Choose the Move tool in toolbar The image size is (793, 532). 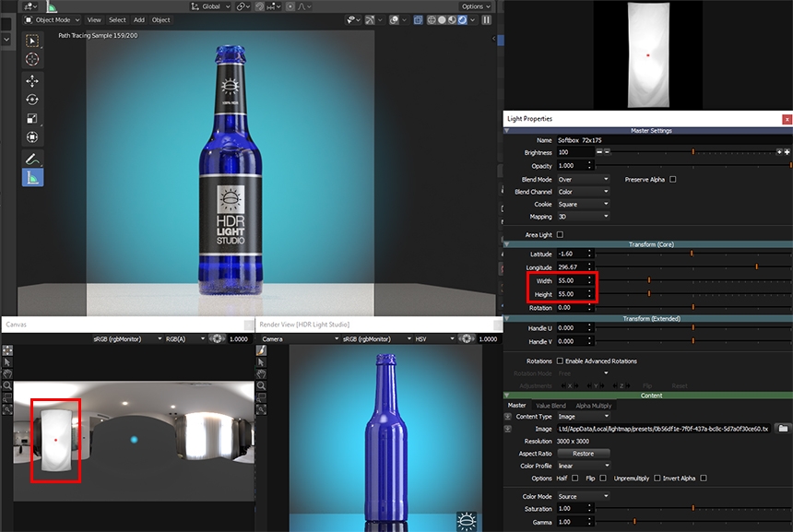[32, 81]
